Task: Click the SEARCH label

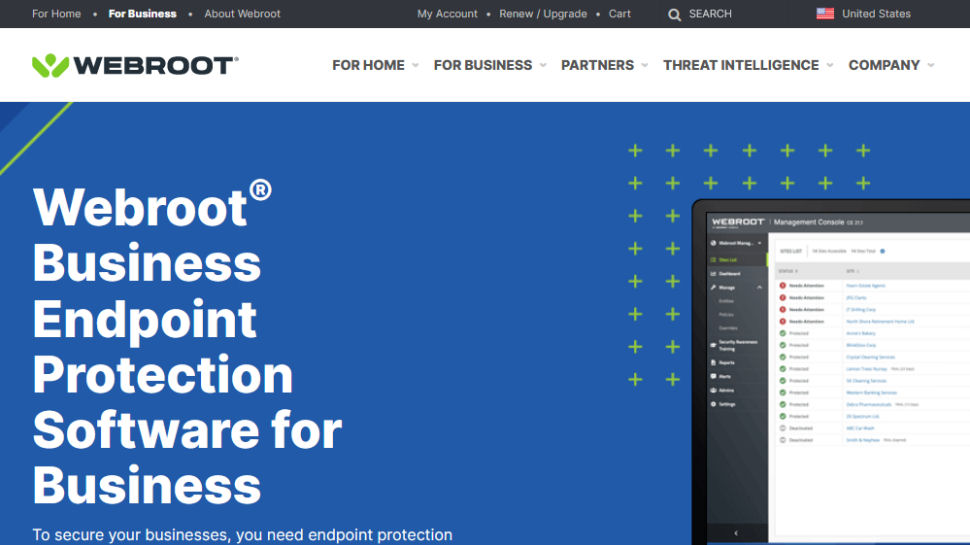Action: click(710, 14)
